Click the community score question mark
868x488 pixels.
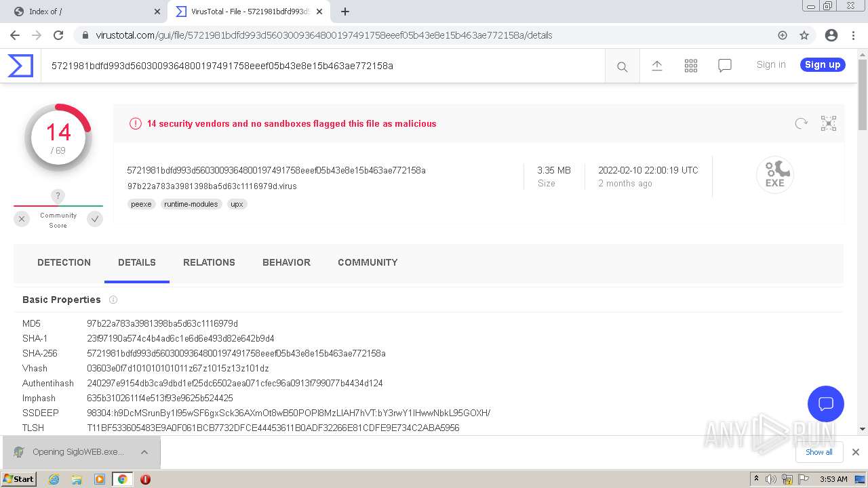pyautogui.click(x=58, y=197)
